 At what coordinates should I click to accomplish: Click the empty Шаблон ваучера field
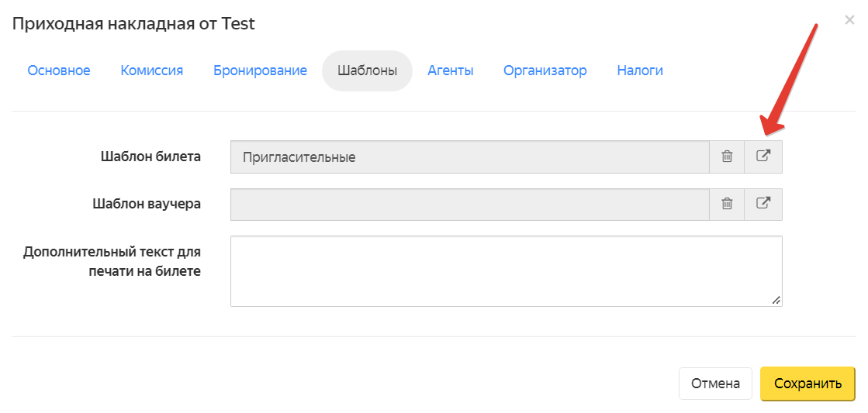tap(470, 204)
